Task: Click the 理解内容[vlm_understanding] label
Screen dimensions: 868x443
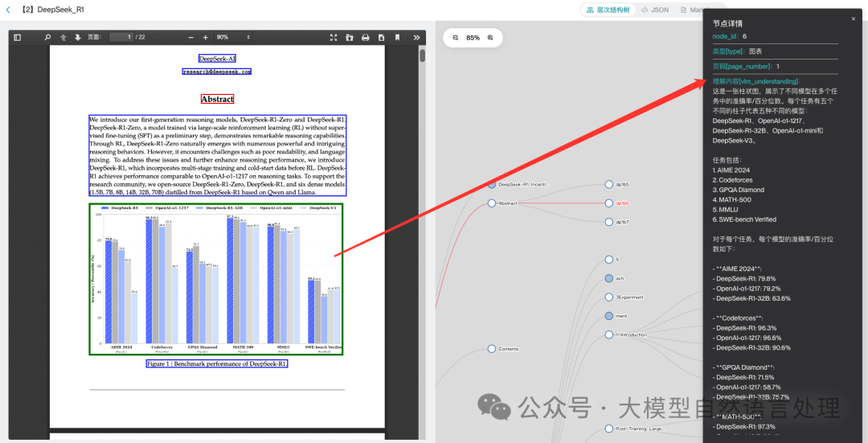Action: point(757,81)
